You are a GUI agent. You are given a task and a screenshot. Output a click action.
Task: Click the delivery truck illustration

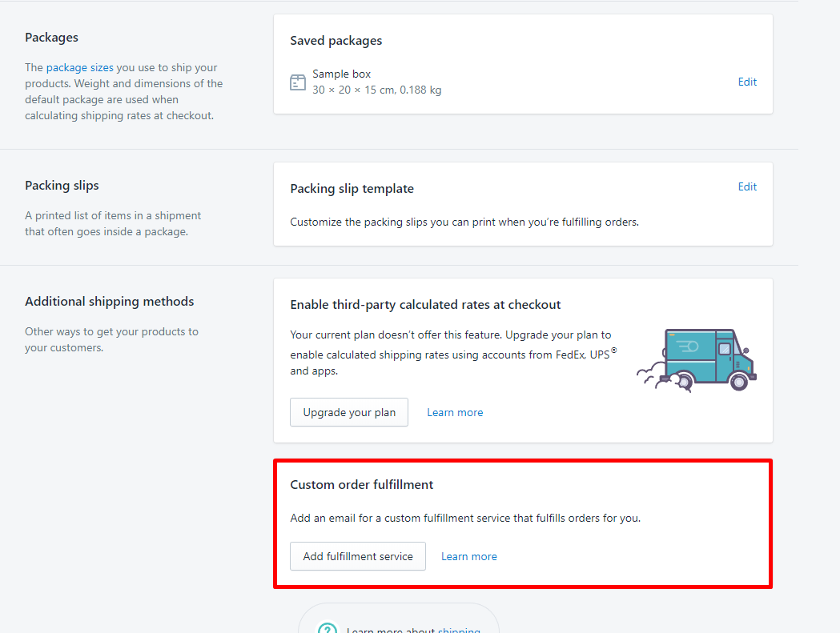click(698, 359)
